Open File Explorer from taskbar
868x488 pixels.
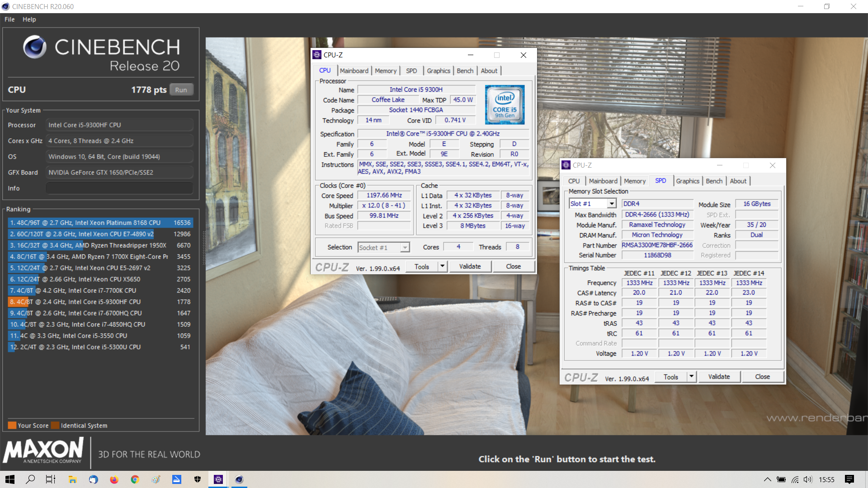point(72,479)
